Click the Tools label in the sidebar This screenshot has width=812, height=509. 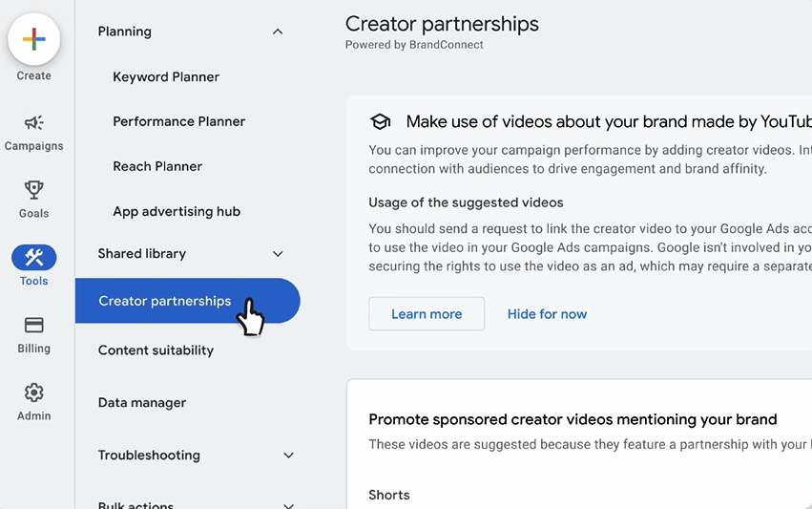(33, 281)
